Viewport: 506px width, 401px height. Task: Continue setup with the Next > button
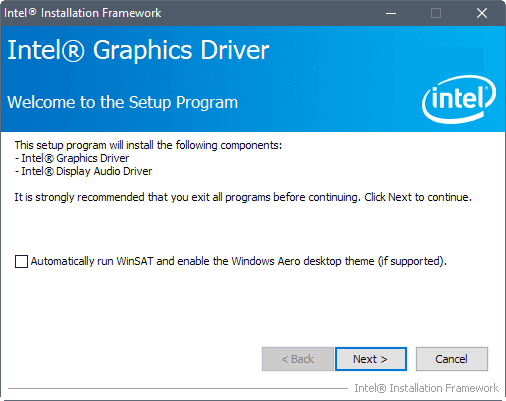tap(371, 359)
